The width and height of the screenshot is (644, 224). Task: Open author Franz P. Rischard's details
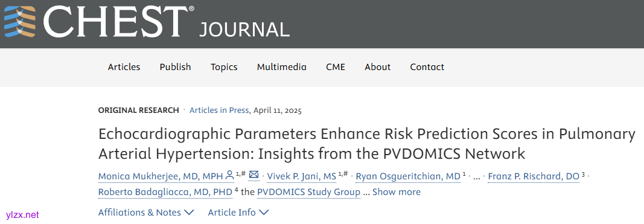[x=534, y=176]
